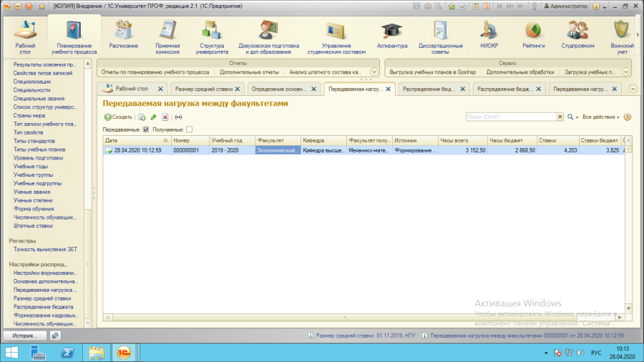Close the active Передаваемая нагру... tab
The width and height of the screenshot is (644, 362).
pos(388,89)
